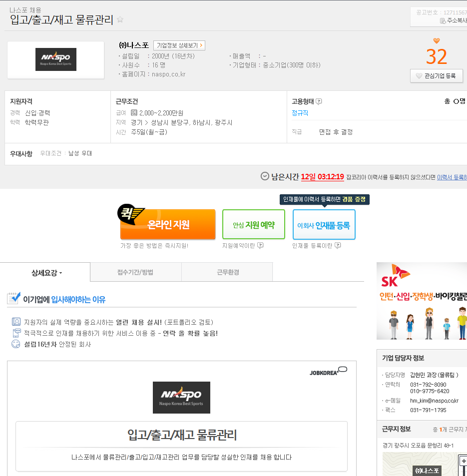Click address 경기 광주시 오포읍 문형리 48-1

[x=418, y=446]
